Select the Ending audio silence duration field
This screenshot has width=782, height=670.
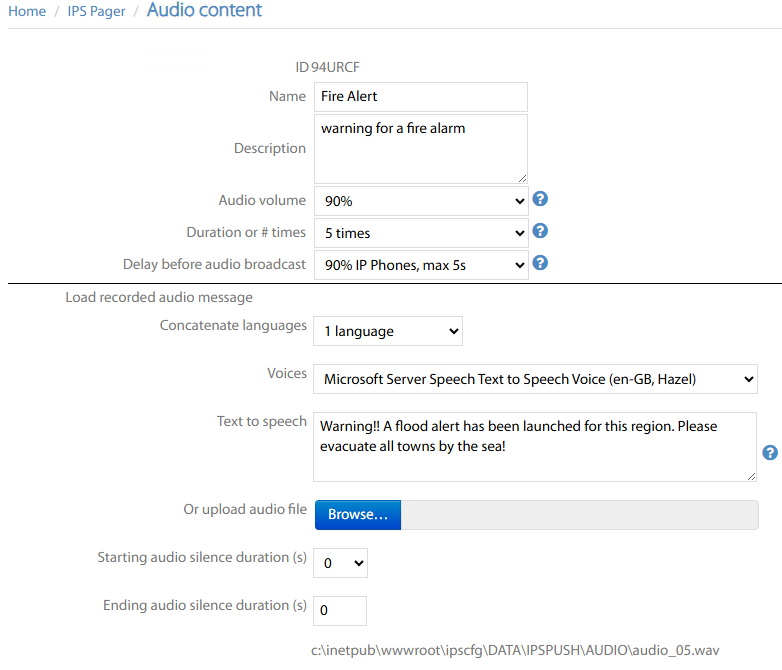(x=340, y=610)
